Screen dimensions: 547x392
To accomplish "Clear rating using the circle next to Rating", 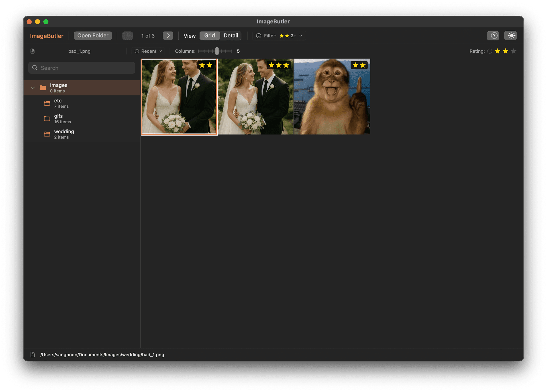I will click(489, 51).
